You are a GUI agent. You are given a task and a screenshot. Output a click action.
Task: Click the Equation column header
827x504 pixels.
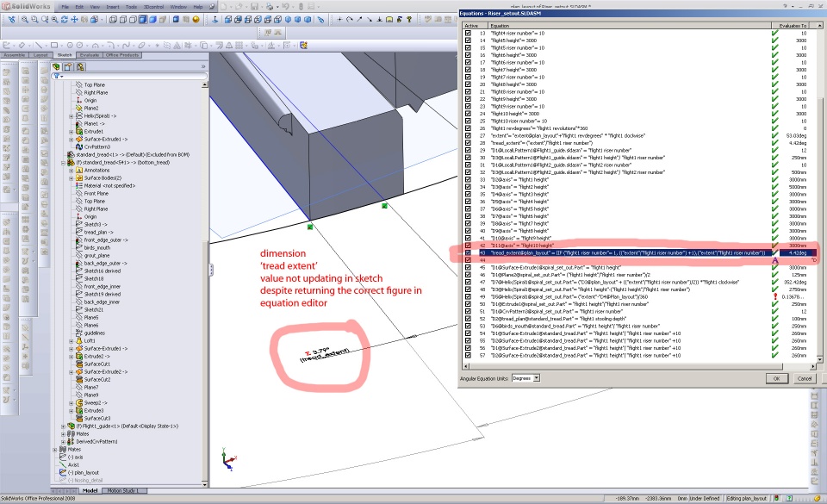tap(629, 25)
